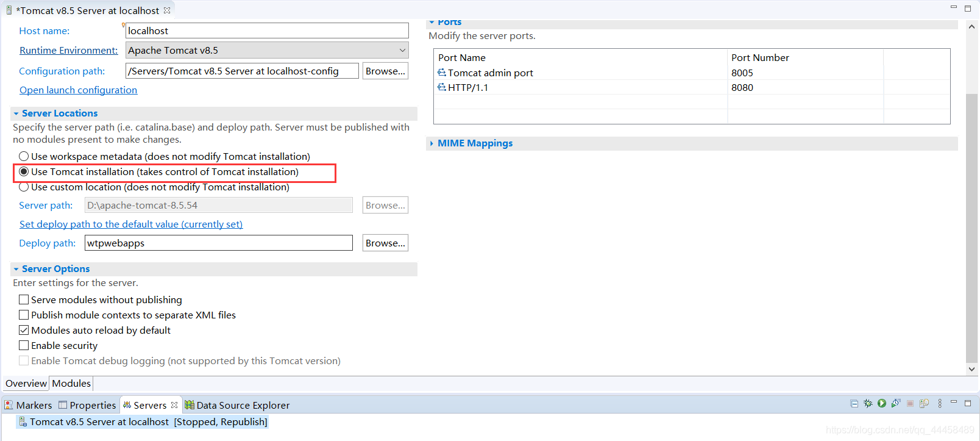The height and width of the screenshot is (441, 980).
Task: Select HTTP/1.1 port name
Action: (468, 87)
